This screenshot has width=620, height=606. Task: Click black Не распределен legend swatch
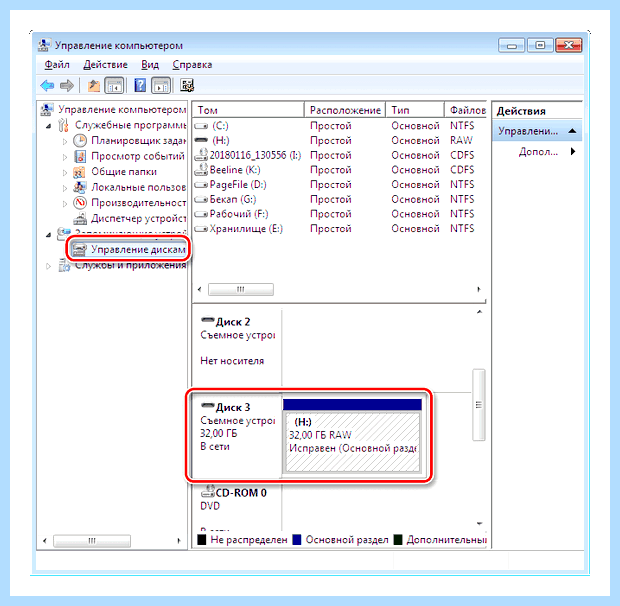point(202,540)
